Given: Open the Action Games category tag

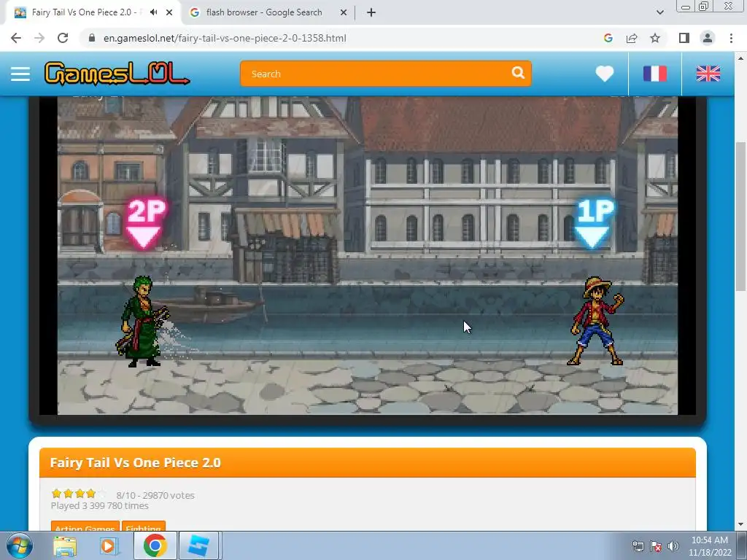Looking at the screenshot, I should [x=85, y=526].
